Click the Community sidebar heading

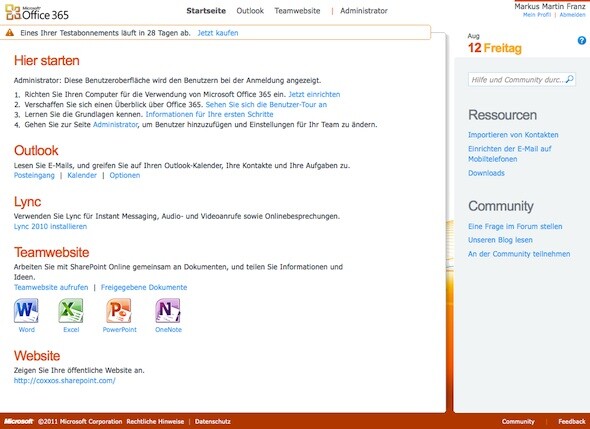pos(501,206)
